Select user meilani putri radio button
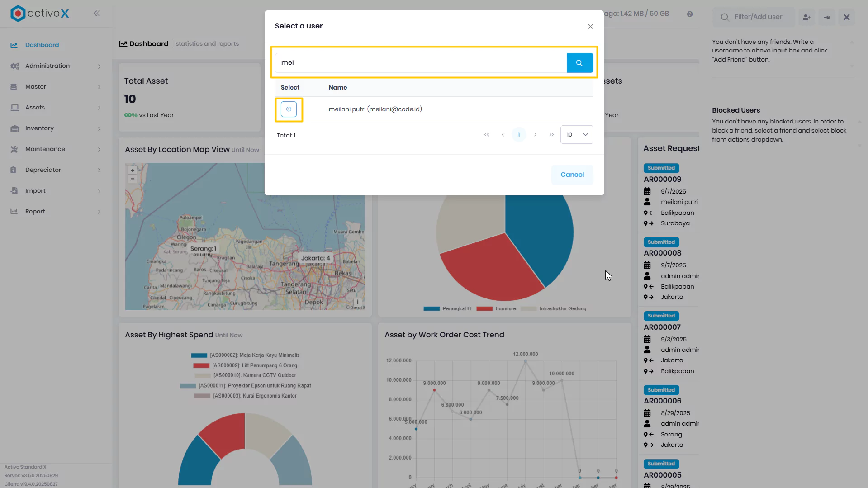 (289, 109)
